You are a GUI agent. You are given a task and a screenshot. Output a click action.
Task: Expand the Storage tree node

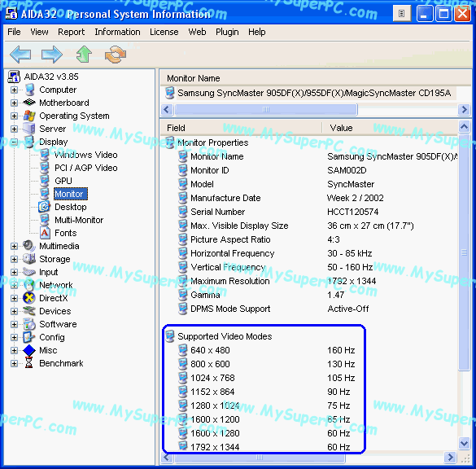[14, 259]
